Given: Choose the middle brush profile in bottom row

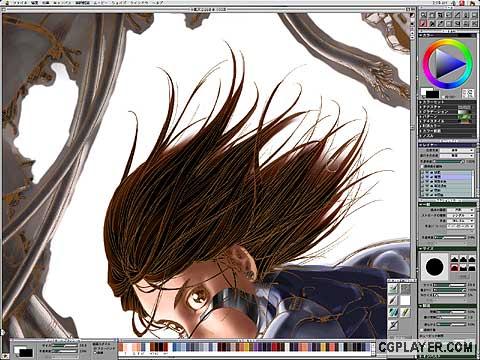Looking at the screenshot, I should pos(463,268).
